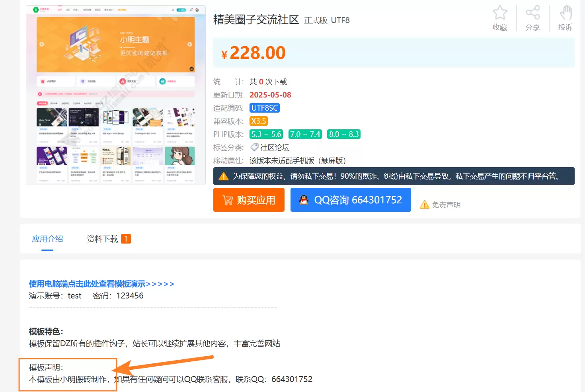Click the shopping cart icon on 购买应用
Screen dimensions: 585x392
pyautogui.click(x=228, y=200)
